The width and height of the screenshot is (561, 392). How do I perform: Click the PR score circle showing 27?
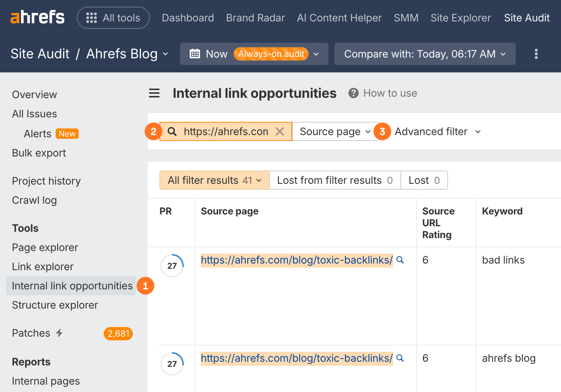(172, 265)
